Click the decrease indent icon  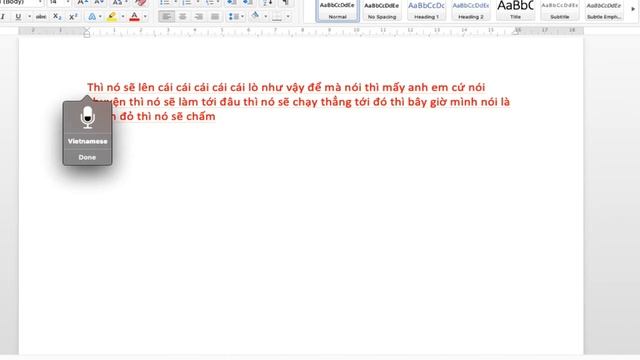coord(231,2)
